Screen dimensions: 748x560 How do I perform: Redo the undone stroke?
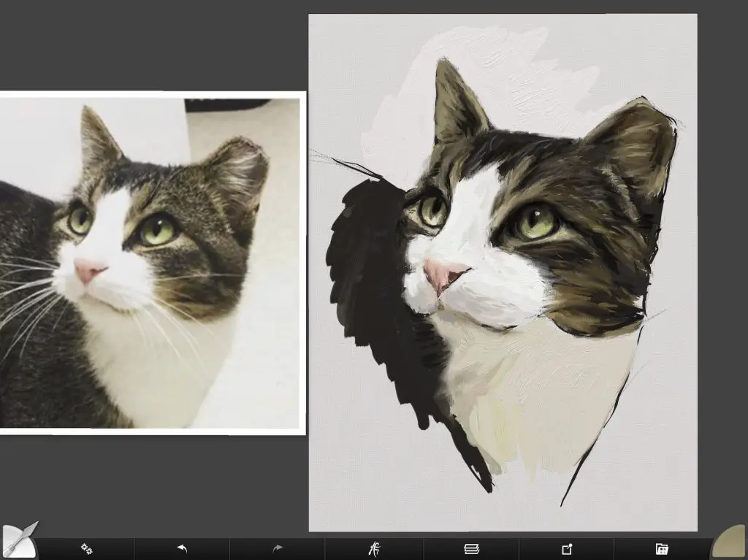pyautogui.click(x=277, y=549)
